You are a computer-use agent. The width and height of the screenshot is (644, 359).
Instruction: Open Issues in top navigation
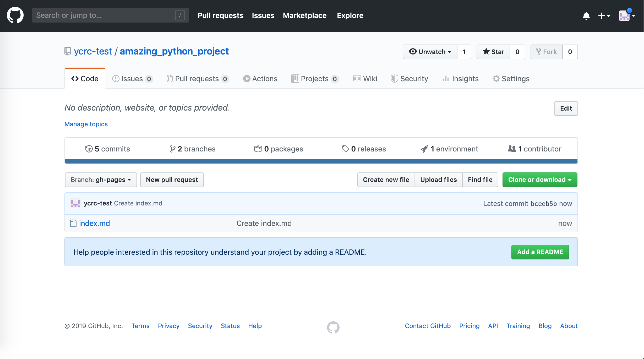pyautogui.click(x=263, y=15)
